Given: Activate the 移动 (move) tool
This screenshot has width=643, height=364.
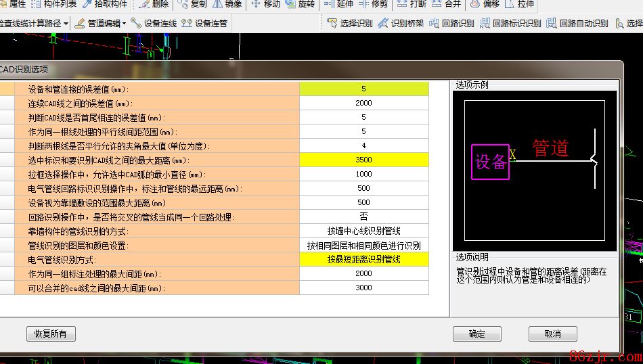Looking at the screenshot, I should [265, 4].
